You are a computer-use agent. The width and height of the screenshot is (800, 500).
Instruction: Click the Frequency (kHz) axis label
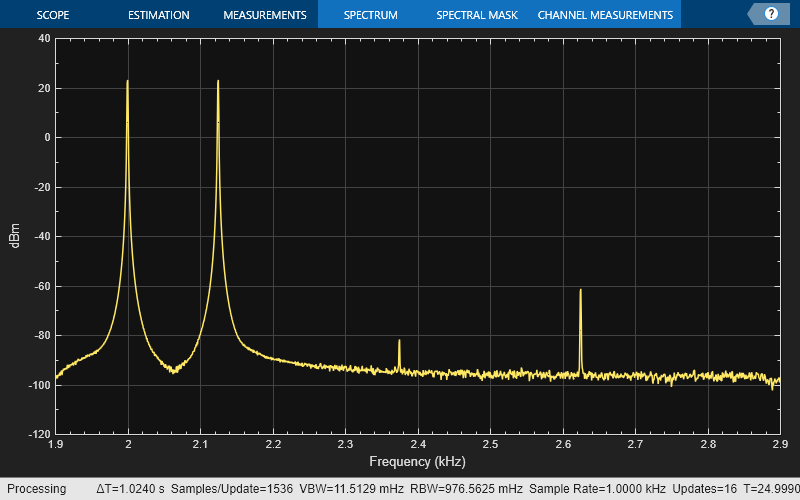pos(417,462)
